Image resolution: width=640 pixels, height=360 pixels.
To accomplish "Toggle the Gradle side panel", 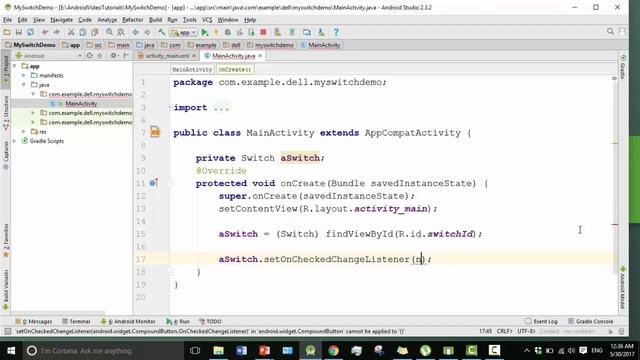I will 623,67.
